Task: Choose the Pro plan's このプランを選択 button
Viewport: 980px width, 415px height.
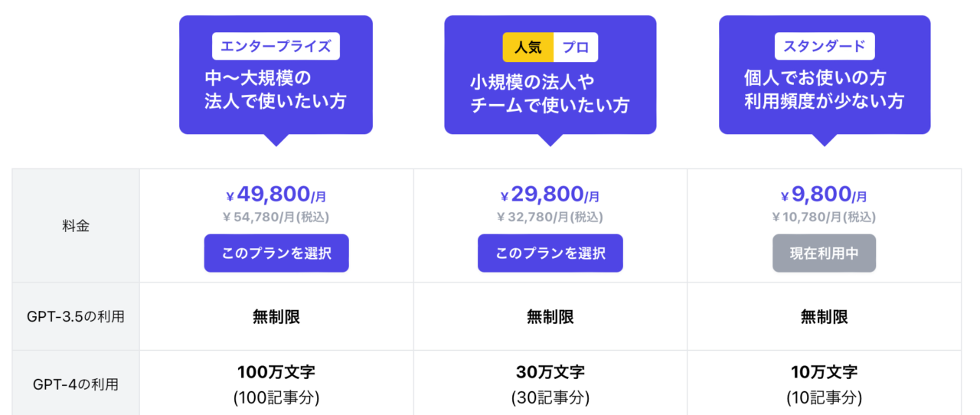Action: pyautogui.click(x=550, y=253)
